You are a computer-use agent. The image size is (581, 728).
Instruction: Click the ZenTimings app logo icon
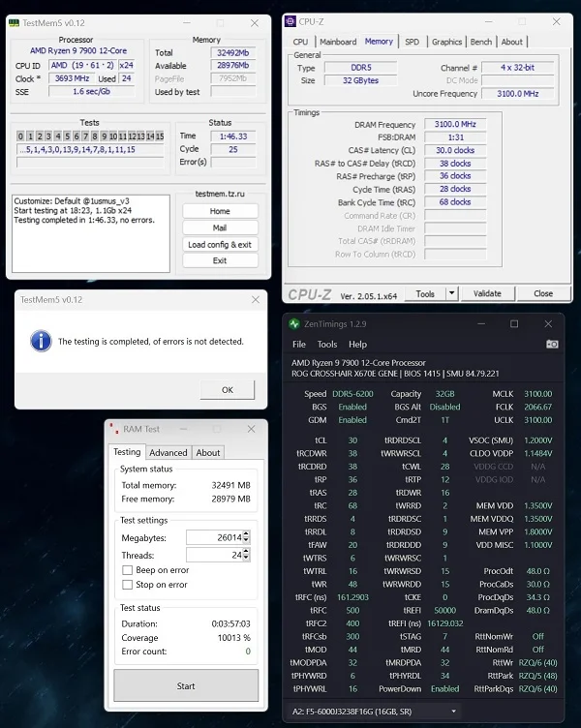[x=294, y=323]
